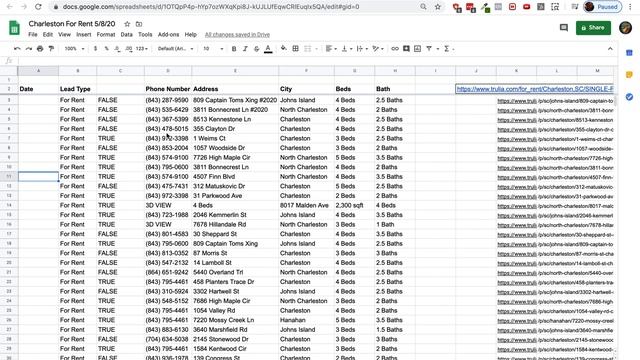Open Google account avatar in Sheets

625,28
